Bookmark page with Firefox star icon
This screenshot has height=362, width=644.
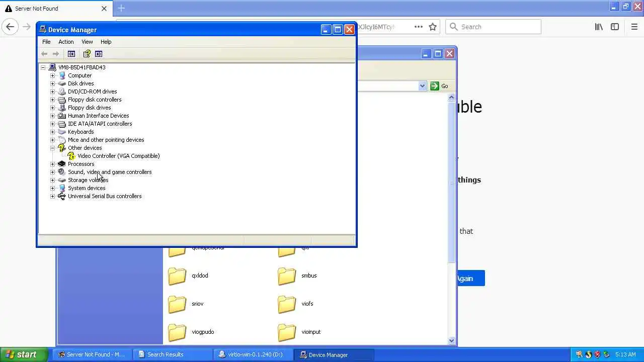[x=433, y=27]
